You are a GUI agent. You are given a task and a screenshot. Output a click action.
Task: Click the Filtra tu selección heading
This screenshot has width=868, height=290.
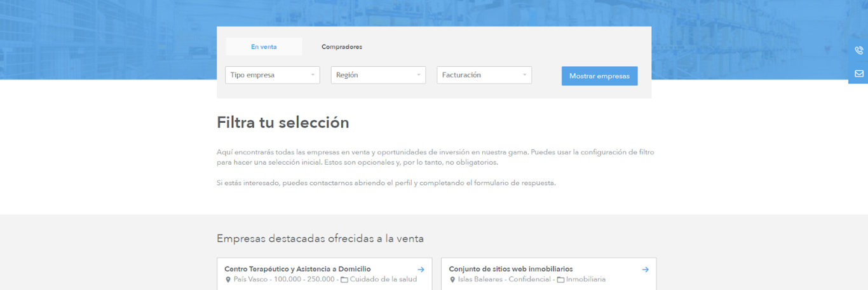tap(283, 122)
